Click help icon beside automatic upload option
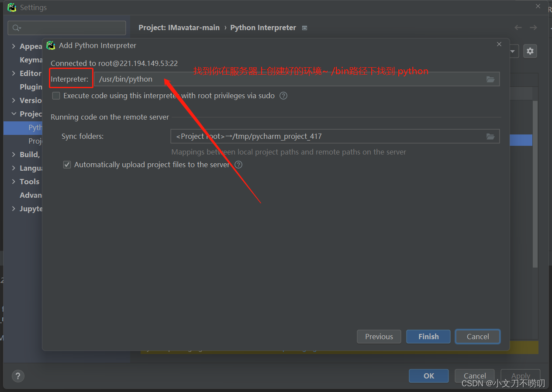This screenshot has width=552, height=392. [238, 165]
